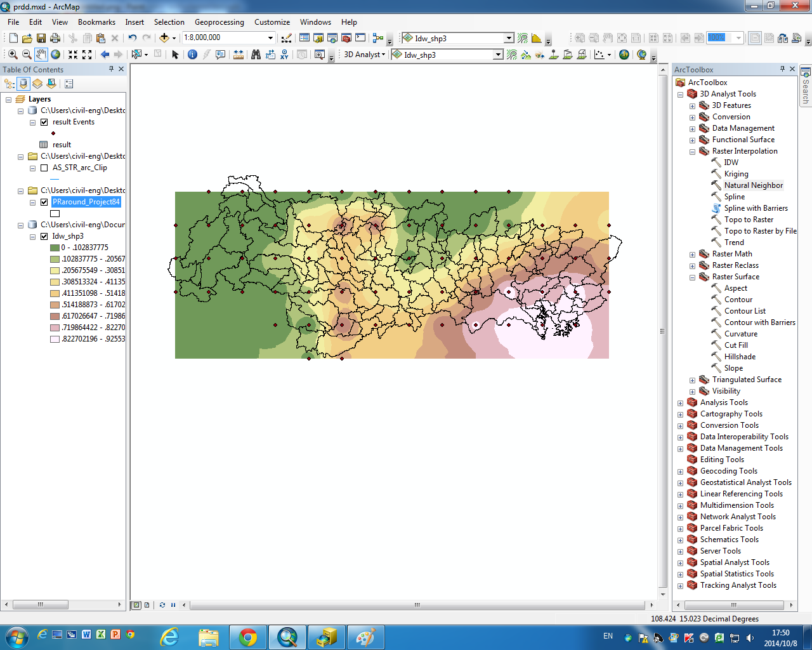Toggle the PRaround_Project84 layer visibility
Image resolution: width=812 pixels, height=650 pixels.
tap(44, 202)
